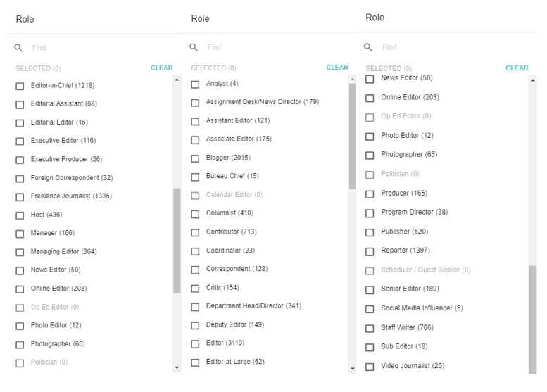Click the scroll-down arrow in the middle Role list
The width and height of the screenshot is (547, 392).
tap(352, 369)
